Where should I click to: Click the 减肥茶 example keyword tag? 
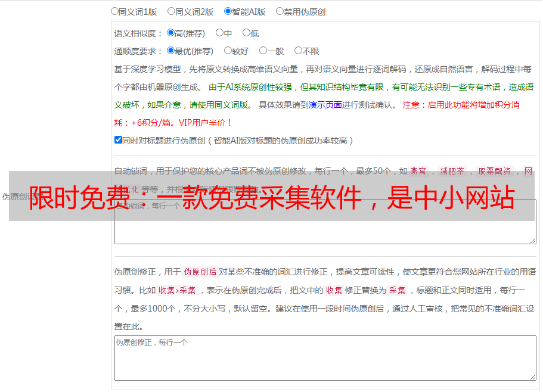pyautogui.click(x=452, y=171)
